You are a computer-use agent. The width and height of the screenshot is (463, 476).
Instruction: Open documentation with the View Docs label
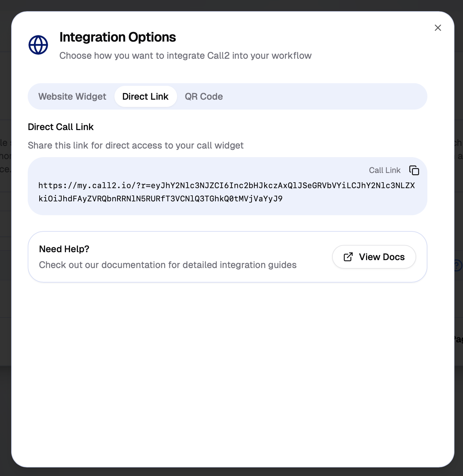tap(382, 257)
